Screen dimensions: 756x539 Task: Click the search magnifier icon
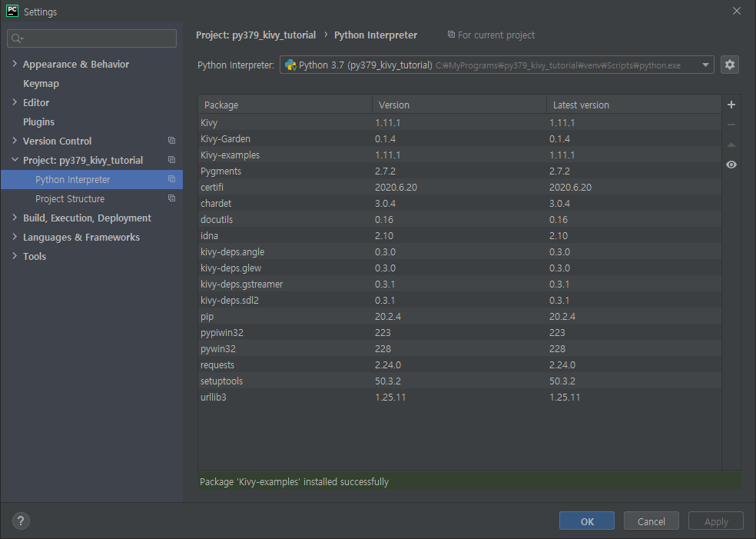(17, 38)
